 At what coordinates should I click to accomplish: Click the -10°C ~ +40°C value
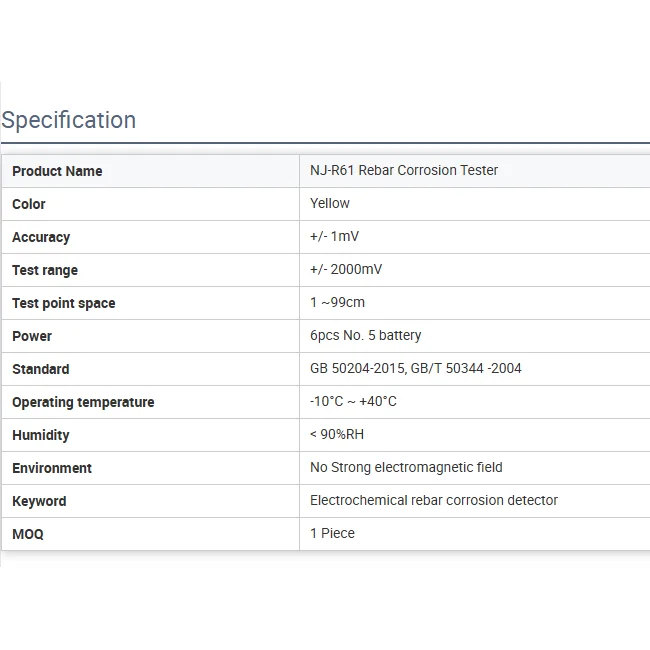[353, 401]
